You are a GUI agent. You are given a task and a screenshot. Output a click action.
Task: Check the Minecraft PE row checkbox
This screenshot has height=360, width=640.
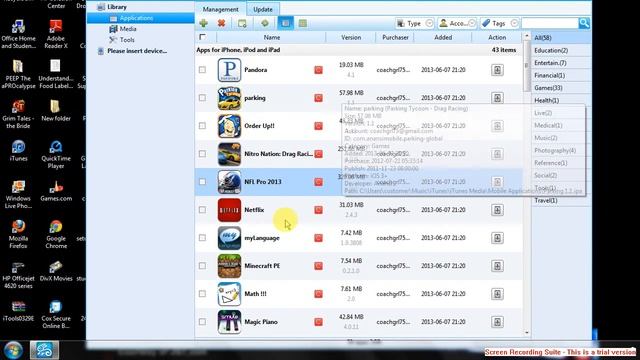click(x=202, y=266)
